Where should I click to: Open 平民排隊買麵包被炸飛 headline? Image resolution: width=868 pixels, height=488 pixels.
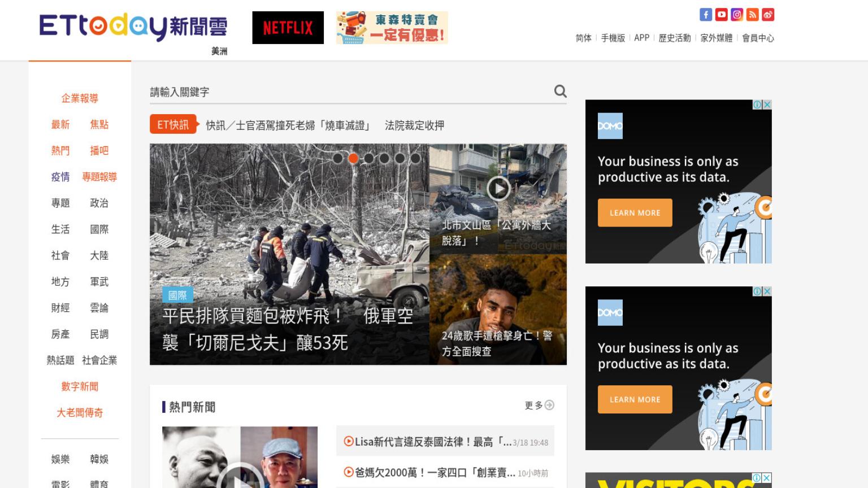click(x=288, y=329)
